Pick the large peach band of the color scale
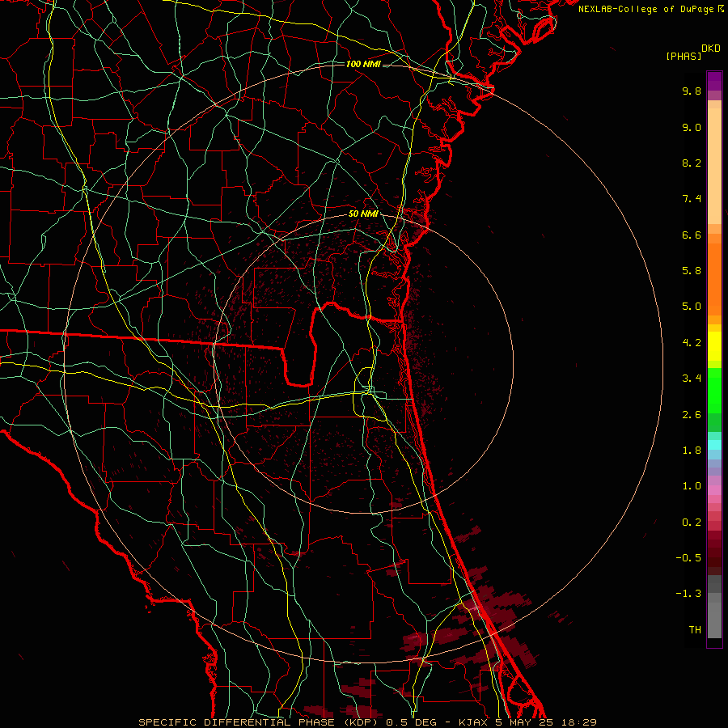Image resolution: width=728 pixels, height=728 pixels. pyautogui.click(x=714, y=166)
